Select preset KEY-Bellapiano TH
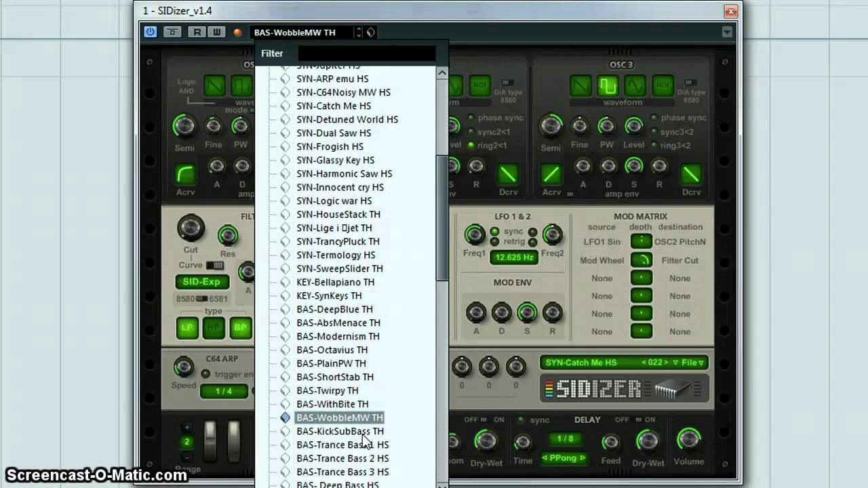The image size is (868, 488). pos(335,282)
